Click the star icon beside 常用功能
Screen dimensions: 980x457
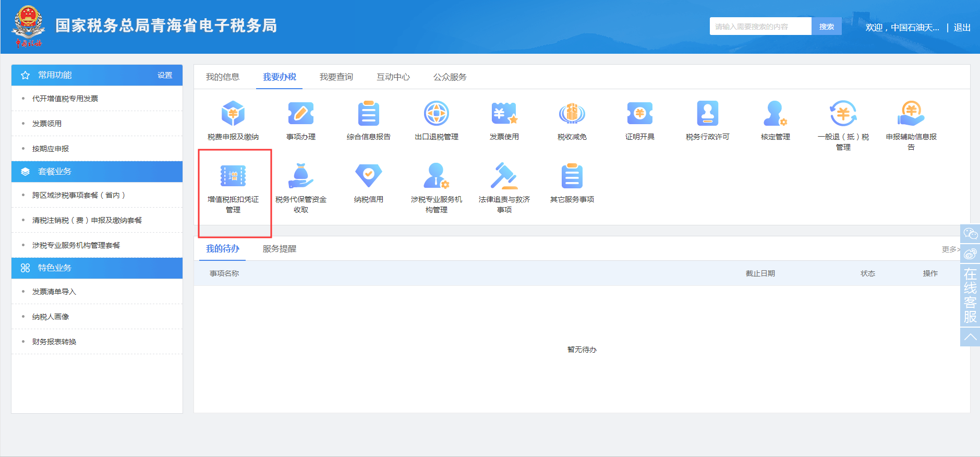coord(25,75)
